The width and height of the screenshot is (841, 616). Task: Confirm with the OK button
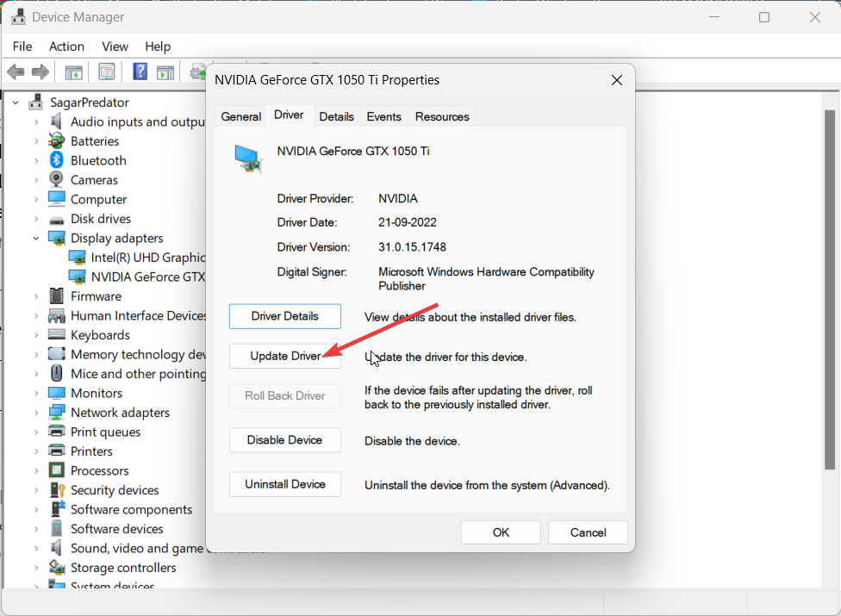pos(501,532)
